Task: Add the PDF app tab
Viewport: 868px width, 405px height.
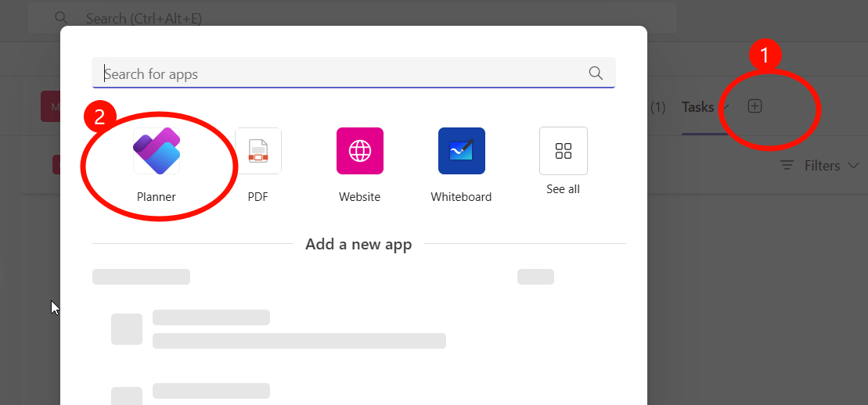Action: (x=258, y=150)
